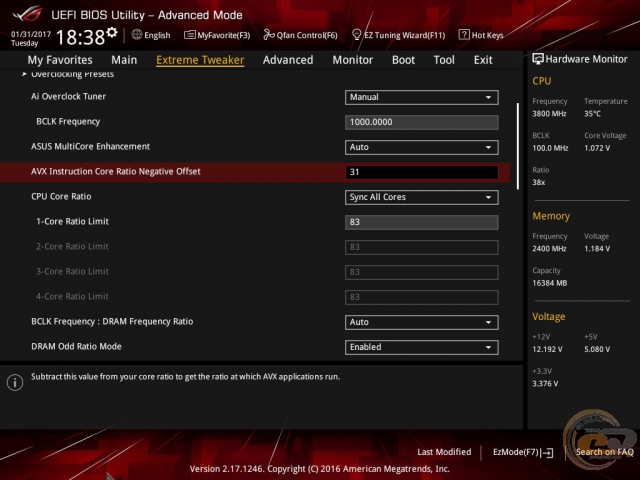Click CPU temperature 35°C value
This screenshot has height=480, width=640.
point(593,114)
